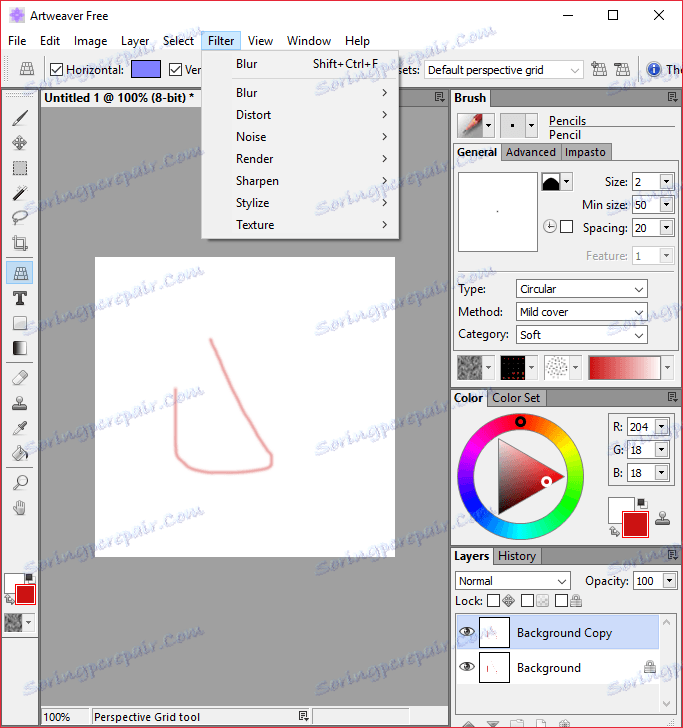Apply last filter Blur Shift+Ctrl+F
Image resolution: width=683 pixels, height=728 pixels.
[x=300, y=64]
